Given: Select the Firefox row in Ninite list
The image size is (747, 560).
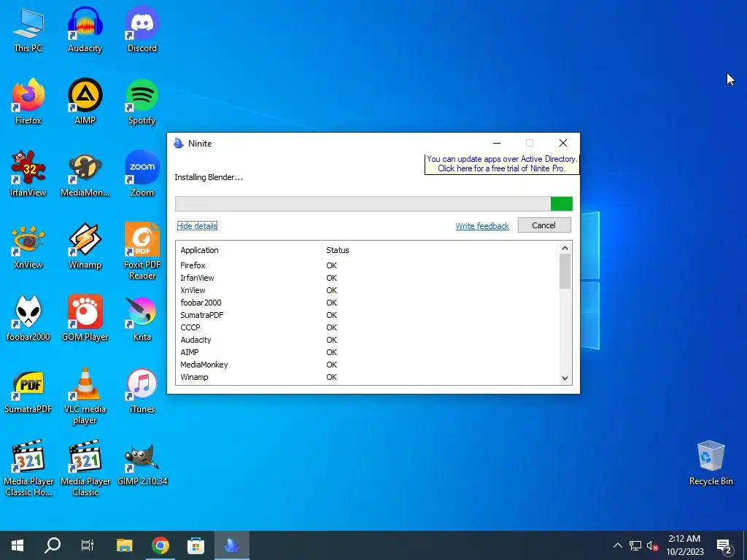Looking at the screenshot, I should (367, 265).
